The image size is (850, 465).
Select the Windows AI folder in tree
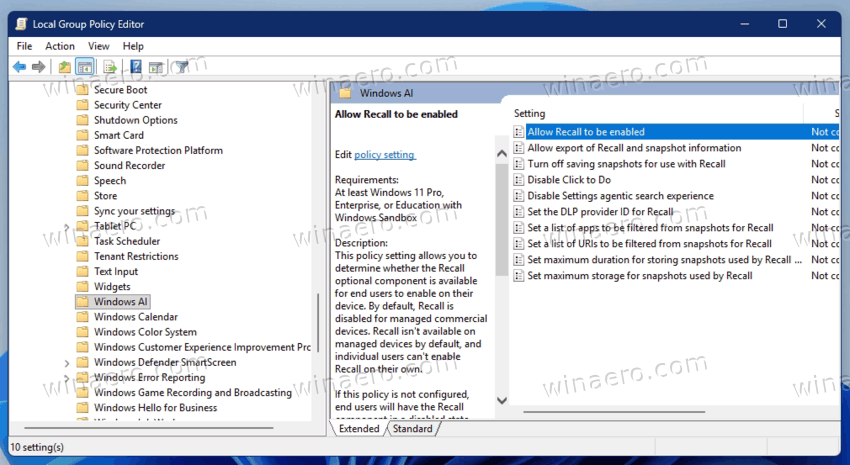120,302
